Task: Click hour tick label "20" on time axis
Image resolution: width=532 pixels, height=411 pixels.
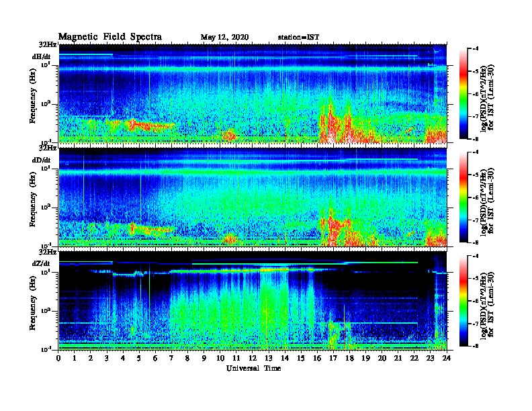Action: click(x=382, y=359)
